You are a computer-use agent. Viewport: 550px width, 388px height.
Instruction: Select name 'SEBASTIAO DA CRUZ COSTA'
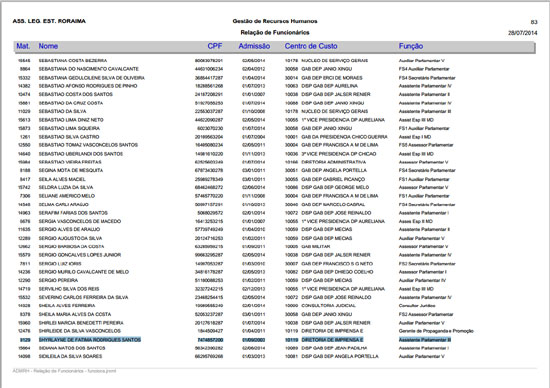tap(71, 103)
